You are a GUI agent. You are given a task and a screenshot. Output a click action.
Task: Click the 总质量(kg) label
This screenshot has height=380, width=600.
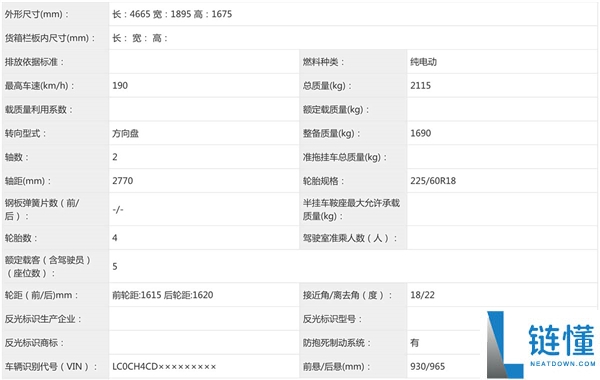[x=327, y=86]
